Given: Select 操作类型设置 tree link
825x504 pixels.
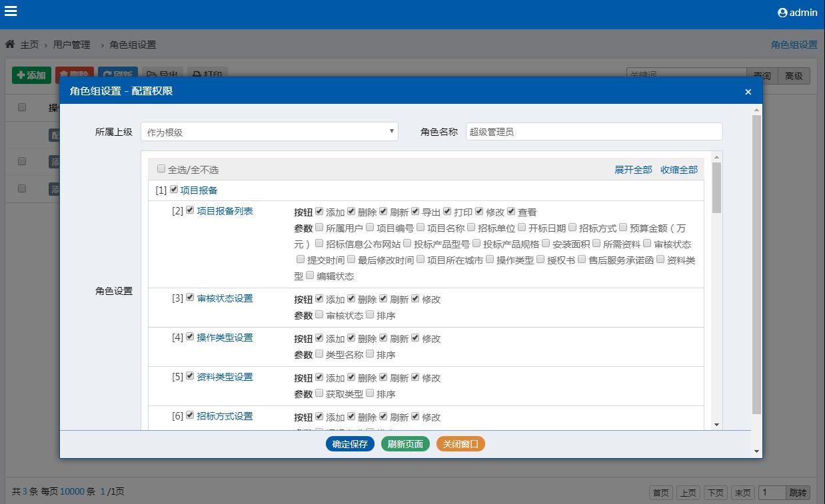Looking at the screenshot, I should point(225,338).
